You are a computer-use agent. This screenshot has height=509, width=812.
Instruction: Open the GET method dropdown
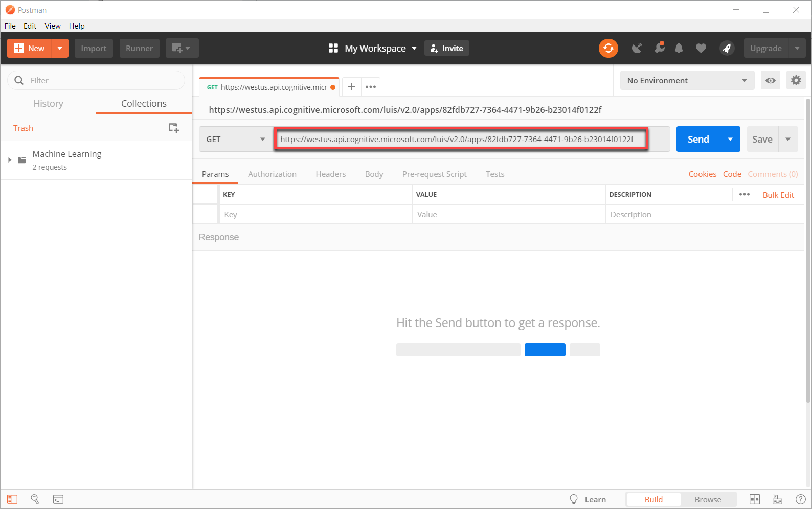(x=236, y=139)
